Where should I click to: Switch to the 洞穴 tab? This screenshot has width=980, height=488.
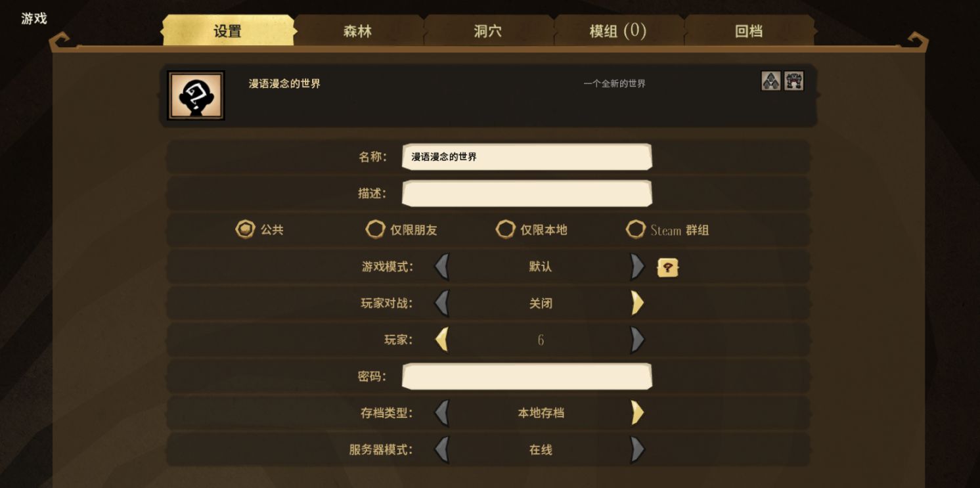point(488,31)
